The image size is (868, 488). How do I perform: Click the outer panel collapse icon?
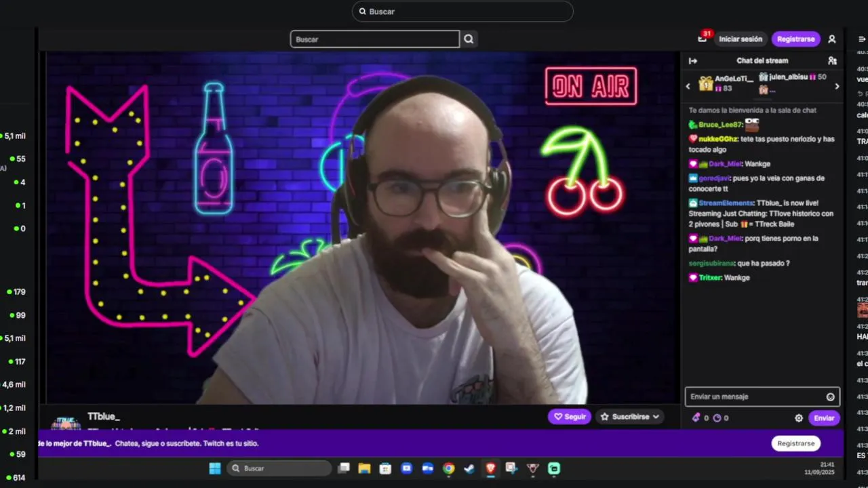click(x=862, y=39)
